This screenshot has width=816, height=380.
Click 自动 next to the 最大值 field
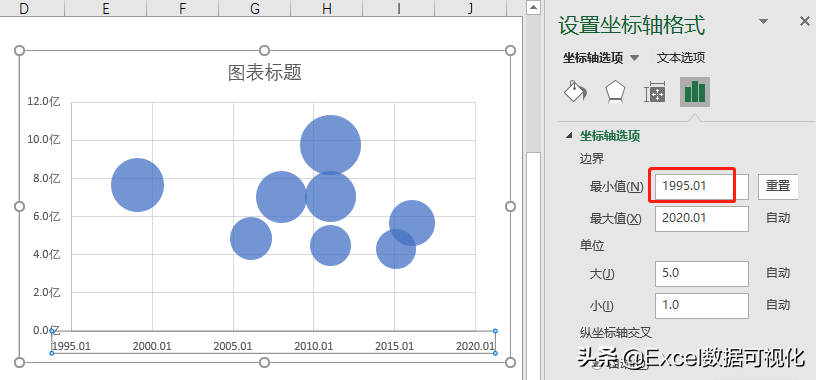pos(778,218)
